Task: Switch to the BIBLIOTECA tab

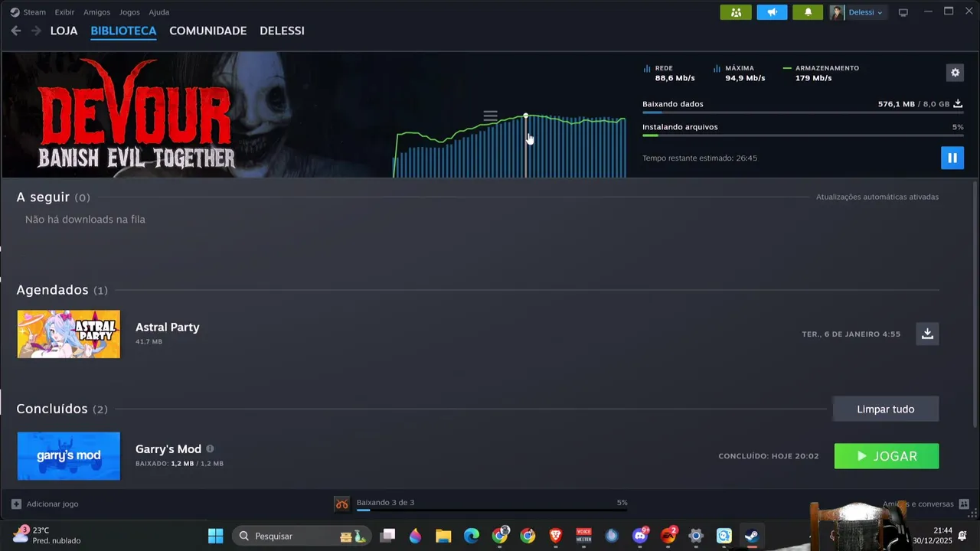Action: (x=123, y=31)
